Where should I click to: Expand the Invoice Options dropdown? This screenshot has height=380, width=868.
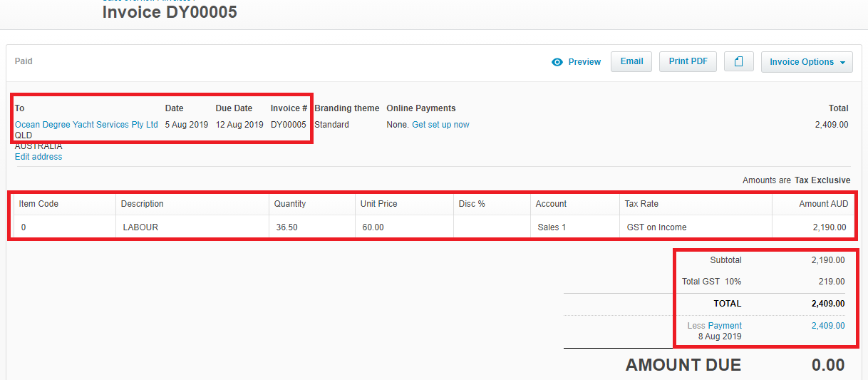click(x=807, y=62)
